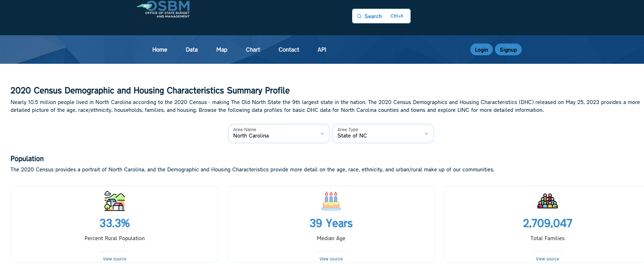Click the Search input box
Image resolution: width=644 pixels, height=264 pixels.
click(x=381, y=16)
